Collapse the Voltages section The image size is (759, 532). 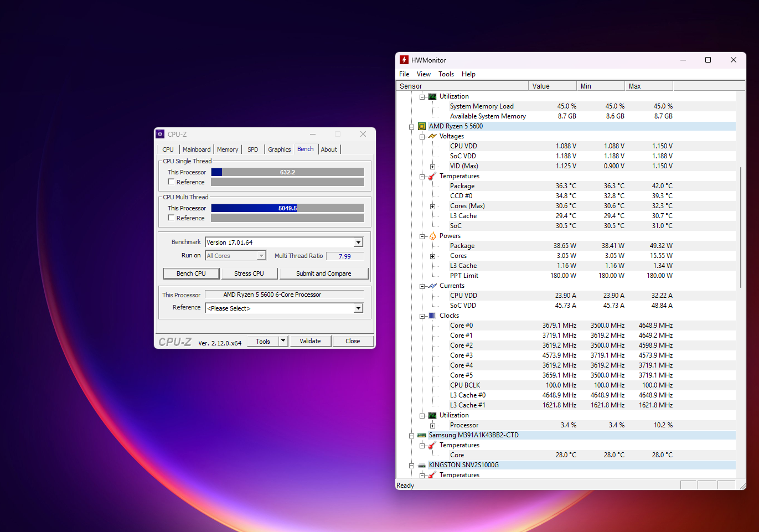point(422,137)
